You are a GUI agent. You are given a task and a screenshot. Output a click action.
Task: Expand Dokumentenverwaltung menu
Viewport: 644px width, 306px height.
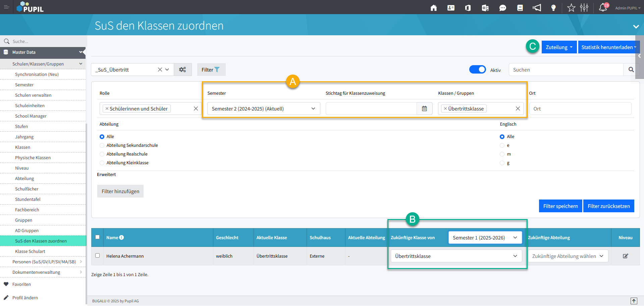(x=43, y=272)
